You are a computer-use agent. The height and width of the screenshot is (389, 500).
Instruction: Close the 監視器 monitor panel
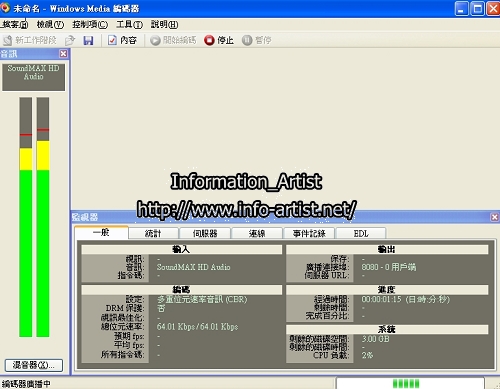pyautogui.click(x=495, y=217)
